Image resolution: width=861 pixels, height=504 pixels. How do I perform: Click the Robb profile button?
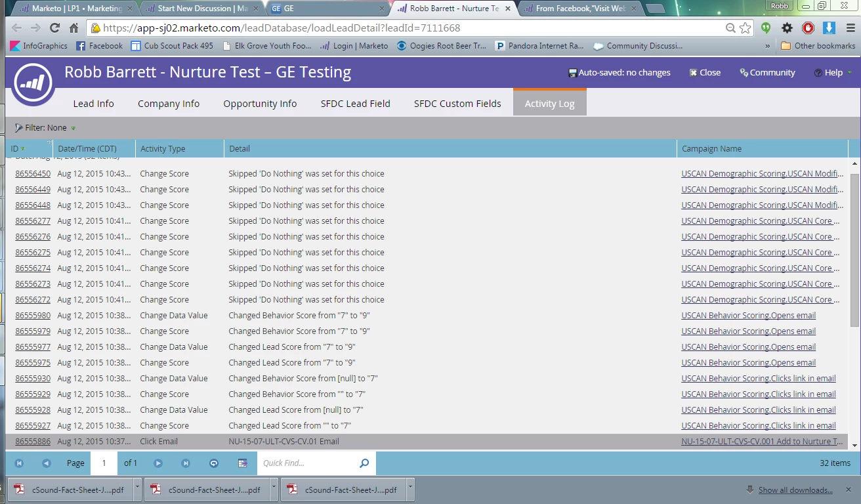779,6
